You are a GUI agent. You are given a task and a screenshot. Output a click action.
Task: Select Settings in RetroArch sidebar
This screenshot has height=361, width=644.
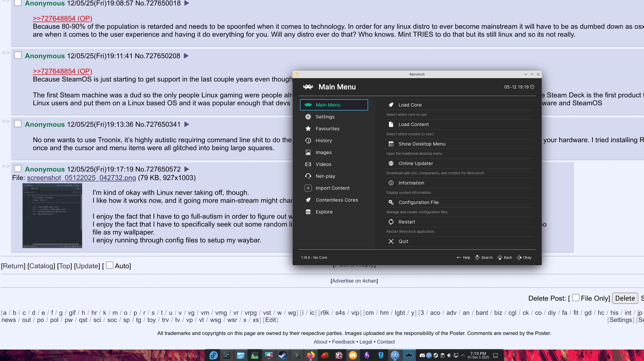coord(325,117)
